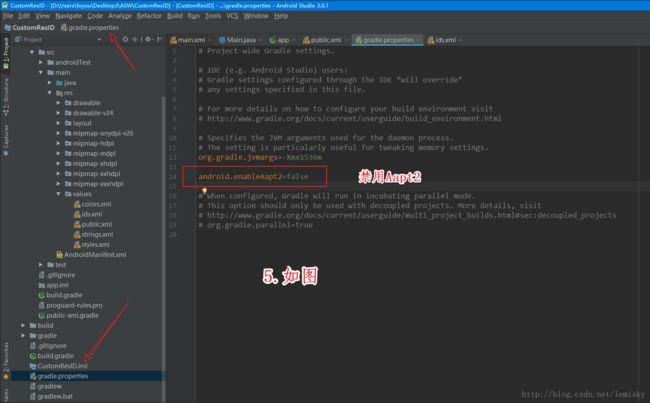Select the mipmap-hdpi folder
This screenshot has width=650, height=403.
click(90, 143)
